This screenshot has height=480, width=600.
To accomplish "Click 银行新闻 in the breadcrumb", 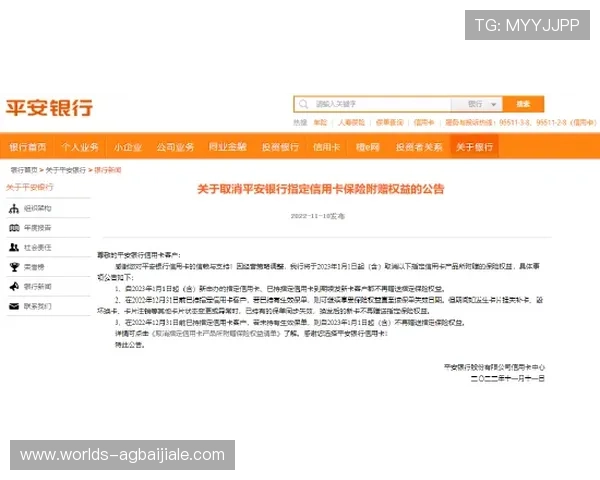I will pyautogui.click(x=108, y=170).
